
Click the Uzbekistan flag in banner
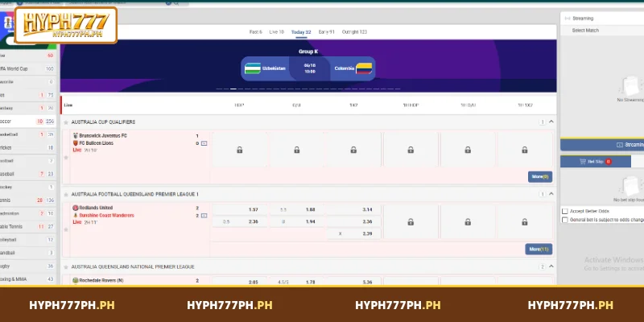[x=253, y=68]
